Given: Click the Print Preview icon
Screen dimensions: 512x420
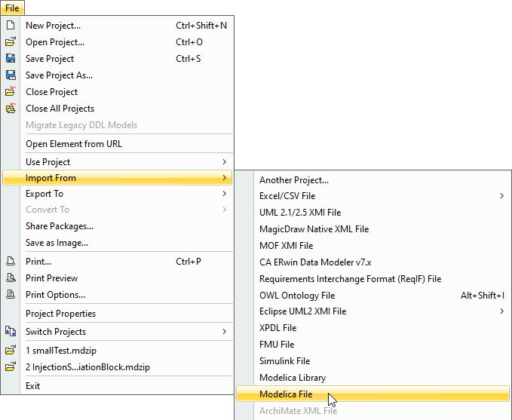Looking at the screenshot, I should tap(11, 278).
